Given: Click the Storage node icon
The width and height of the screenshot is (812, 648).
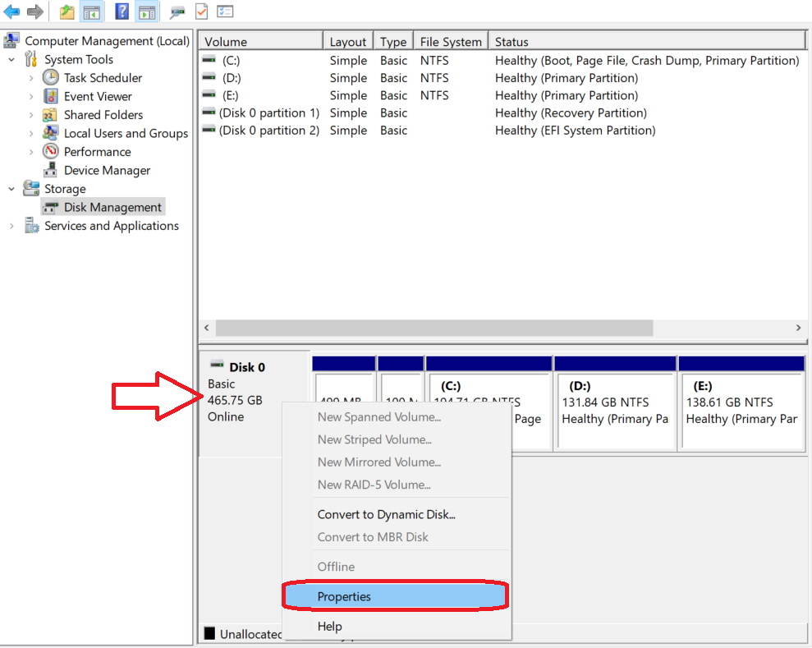Looking at the screenshot, I should (x=31, y=189).
